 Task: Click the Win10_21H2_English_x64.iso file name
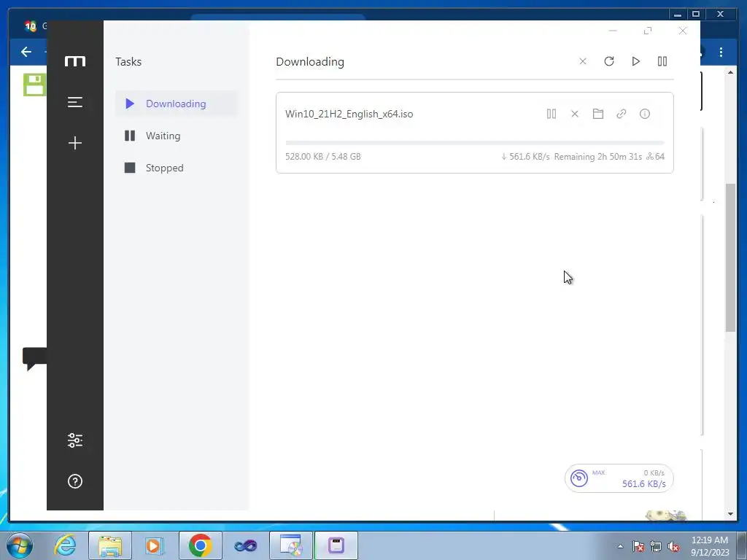(x=349, y=114)
